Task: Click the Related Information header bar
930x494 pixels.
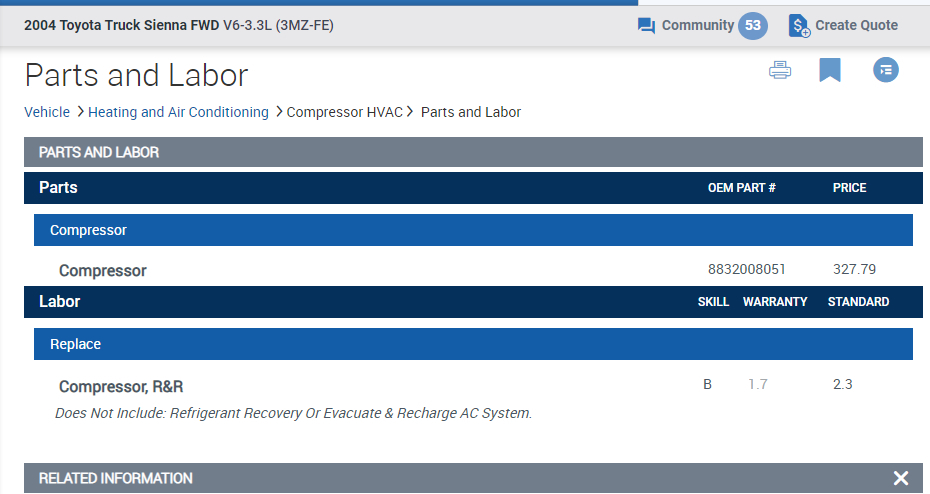Action: (x=473, y=478)
